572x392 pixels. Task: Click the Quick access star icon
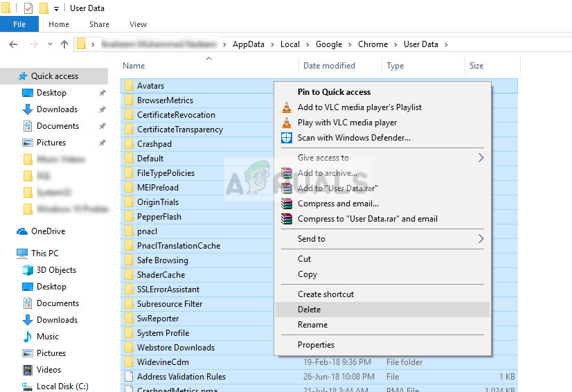click(23, 76)
